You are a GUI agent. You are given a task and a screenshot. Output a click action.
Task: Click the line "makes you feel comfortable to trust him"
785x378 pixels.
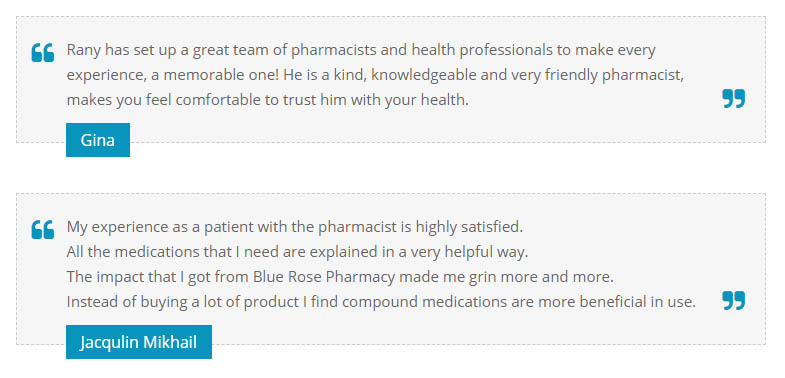tap(267, 100)
